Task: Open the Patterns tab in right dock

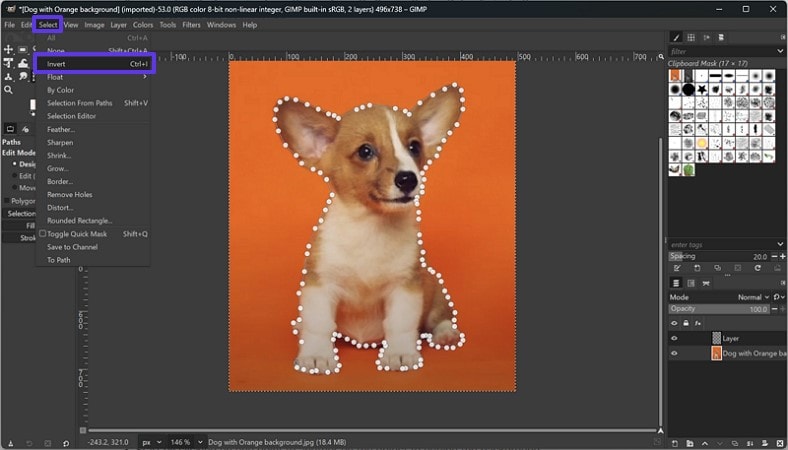Action: coord(691,37)
